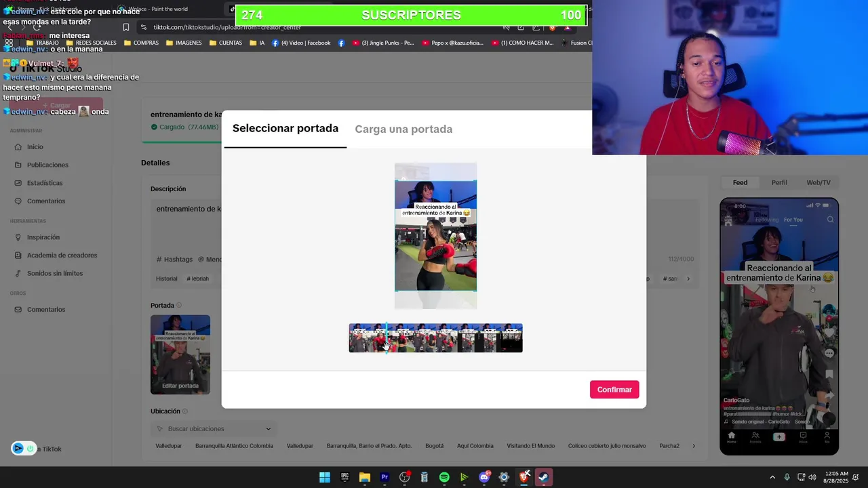
Task: Open Adobe Premiere Pro from the taskbar
Action: [384, 477]
